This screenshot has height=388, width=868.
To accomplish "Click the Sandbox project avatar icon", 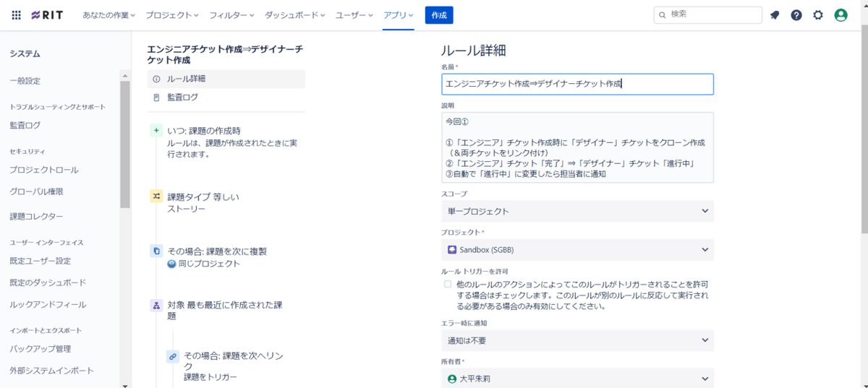I will 452,249.
